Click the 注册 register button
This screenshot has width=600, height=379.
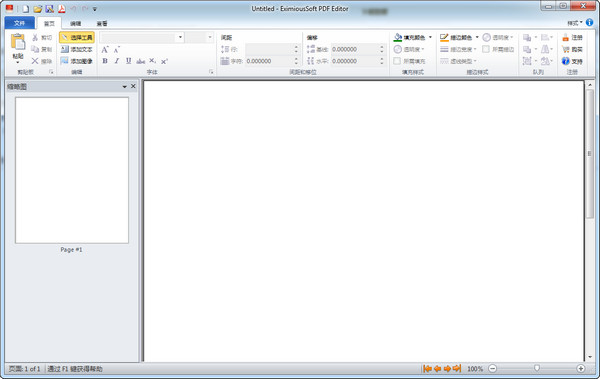(x=572, y=38)
